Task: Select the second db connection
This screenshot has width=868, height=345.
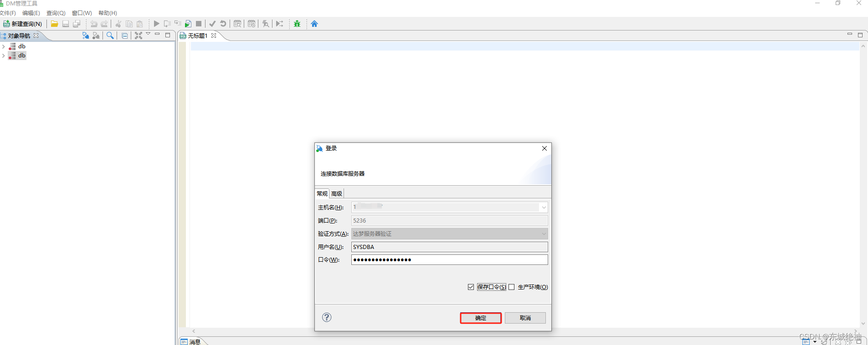Action: [x=17, y=56]
